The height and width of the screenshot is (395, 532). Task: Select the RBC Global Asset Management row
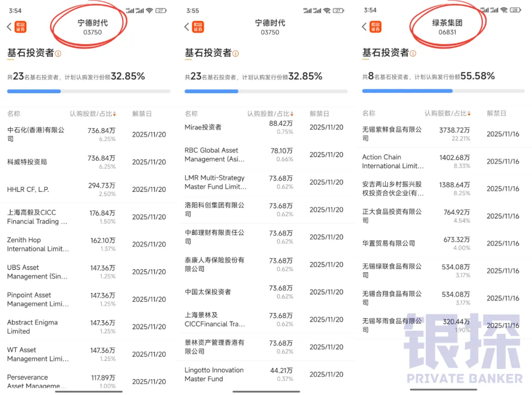click(x=266, y=155)
